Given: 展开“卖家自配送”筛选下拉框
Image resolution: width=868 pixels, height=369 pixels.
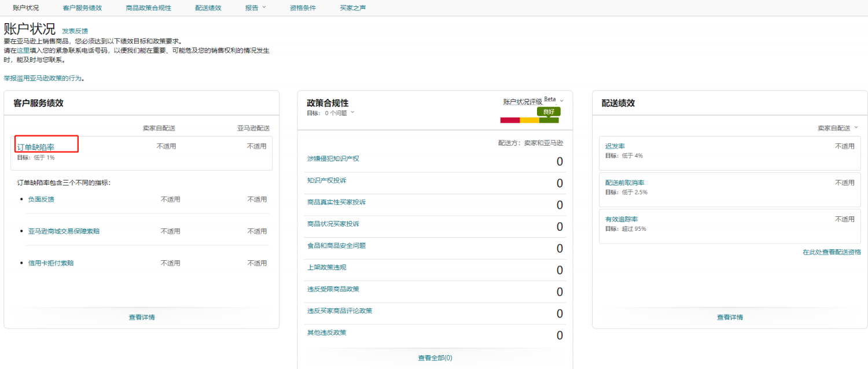Looking at the screenshot, I should [856, 128].
